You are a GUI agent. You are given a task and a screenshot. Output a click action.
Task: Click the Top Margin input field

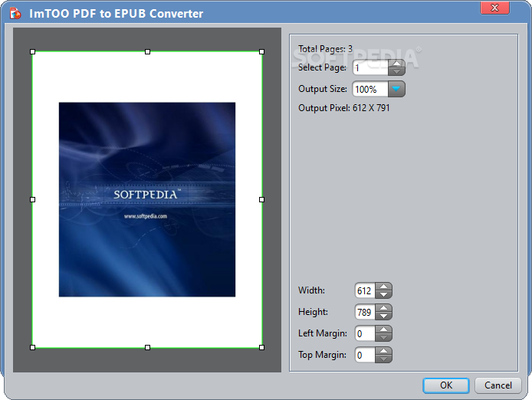pos(365,355)
